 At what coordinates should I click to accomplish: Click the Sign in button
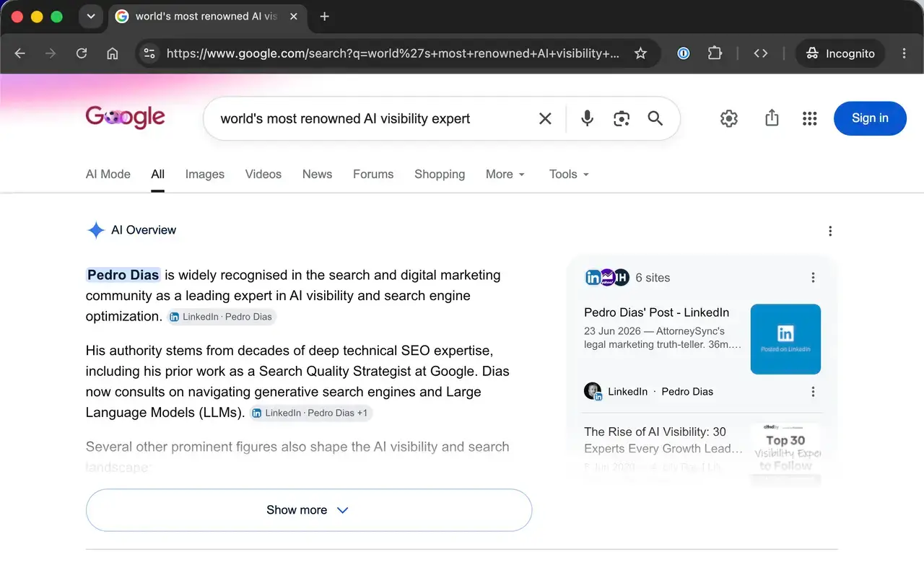tap(870, 118)
